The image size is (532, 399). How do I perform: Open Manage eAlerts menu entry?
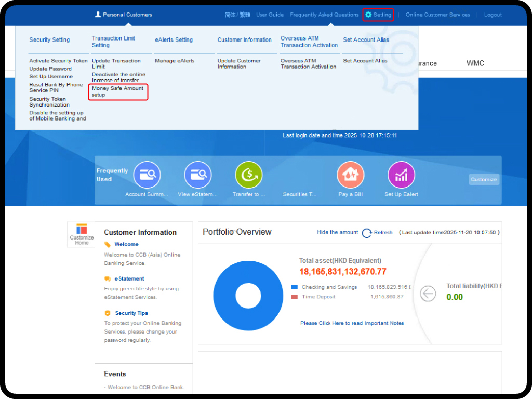(175, 61)
